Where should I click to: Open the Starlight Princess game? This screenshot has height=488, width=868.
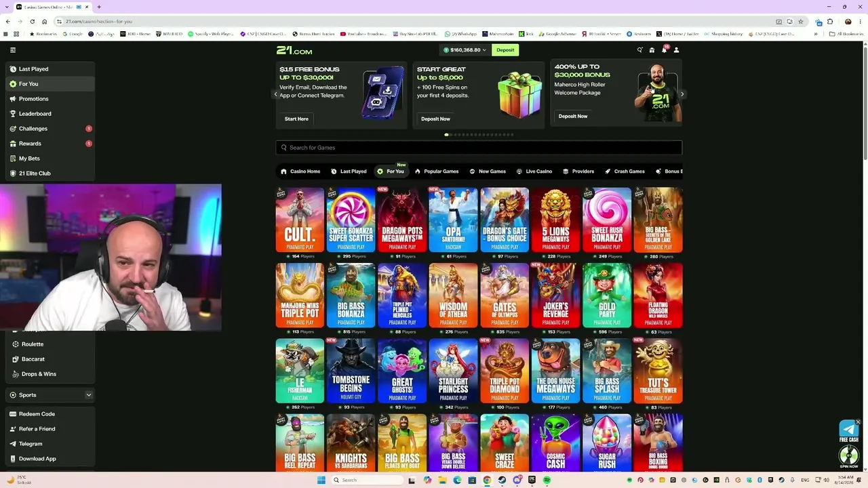tap(454, 371)
